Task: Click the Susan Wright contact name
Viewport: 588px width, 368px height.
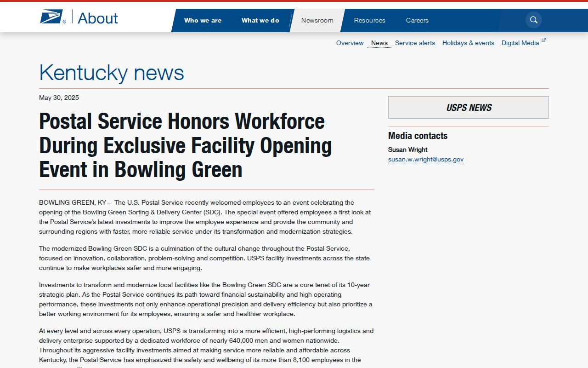Action: [408, 149]
